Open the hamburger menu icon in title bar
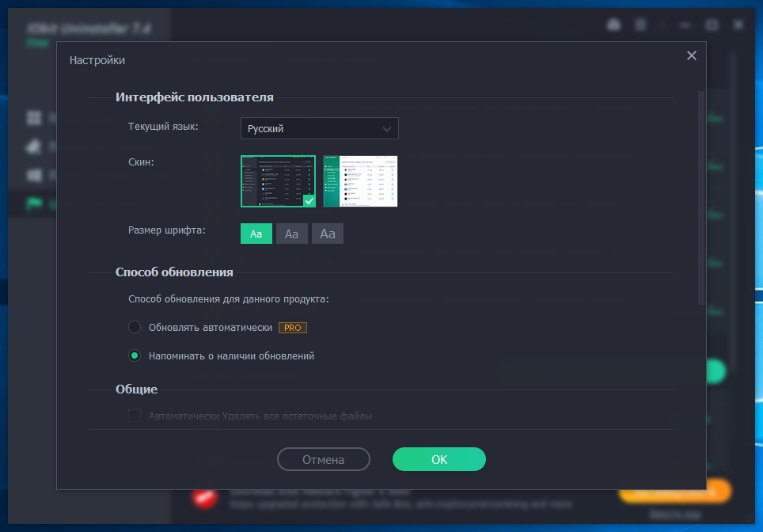This screenshot has height=532, width=763. click(x=641, y=25)
